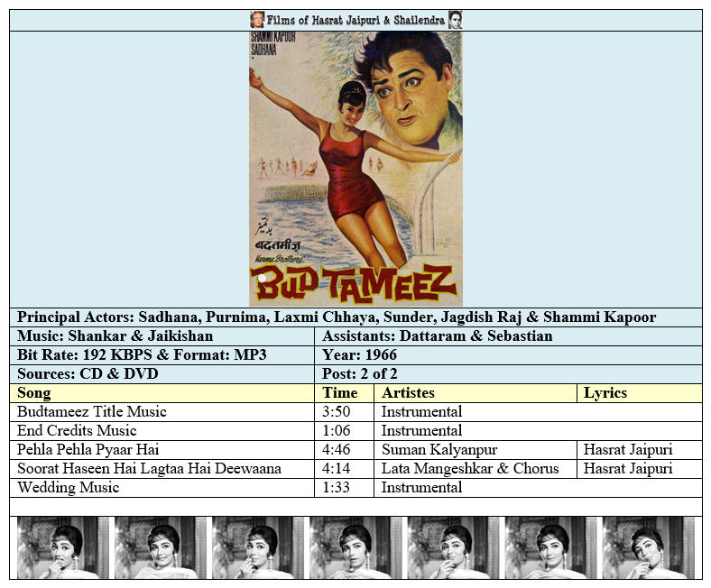Click the '4:46' time value
The image size is (711, 588).
point(336,449)
